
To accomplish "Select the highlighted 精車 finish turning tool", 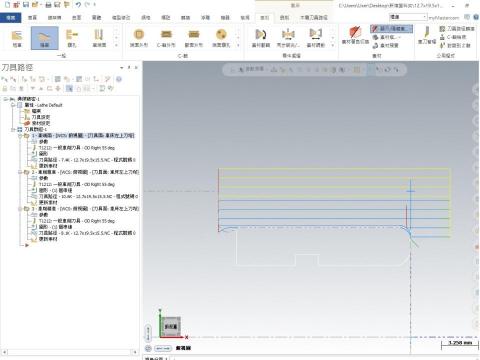I will click(45, 38).
